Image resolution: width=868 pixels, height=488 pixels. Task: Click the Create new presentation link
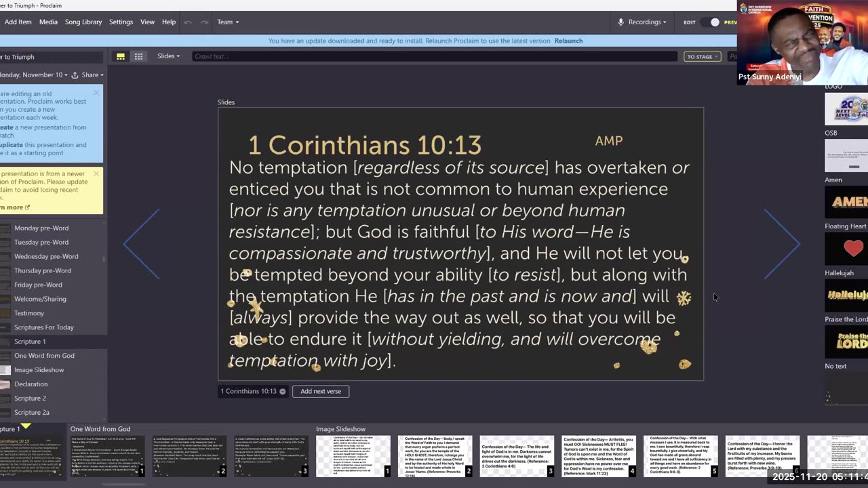point(7,127)
